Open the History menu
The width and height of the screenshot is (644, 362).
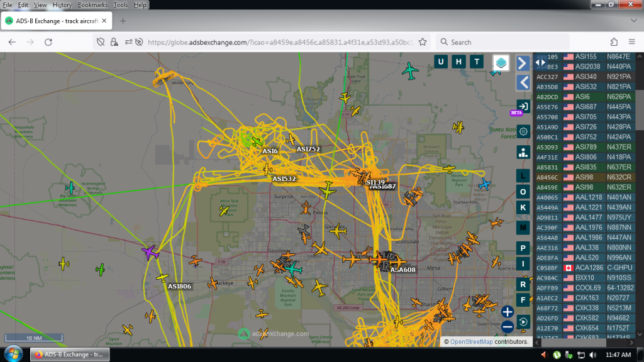(x=62, y=5)
